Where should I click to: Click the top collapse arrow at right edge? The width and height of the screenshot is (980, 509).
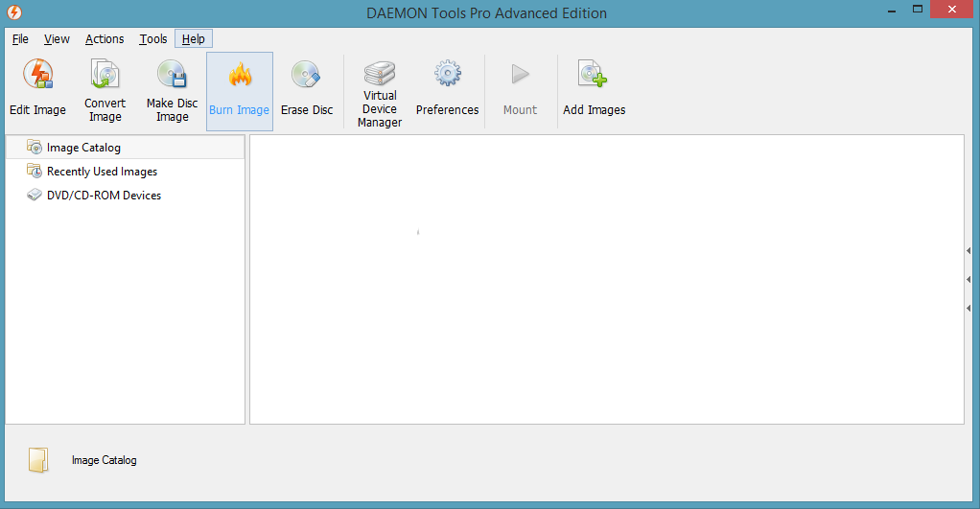click(x=968, y=250)
